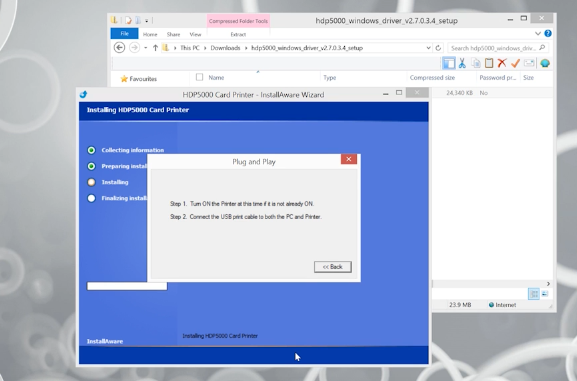Image resolution: width=577 pixels, height=381 pixels.
Task: Expand the ribbon with chevron near Help
Action: point(538,33)
